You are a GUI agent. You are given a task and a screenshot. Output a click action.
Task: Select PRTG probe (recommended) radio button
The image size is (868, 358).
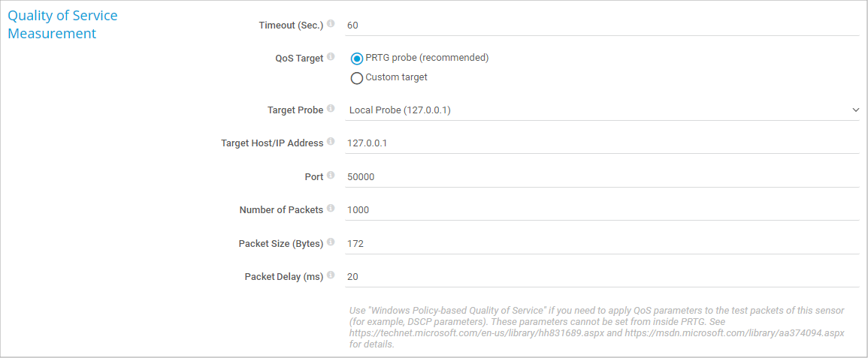pyautogui.click(x=357, y=59)
